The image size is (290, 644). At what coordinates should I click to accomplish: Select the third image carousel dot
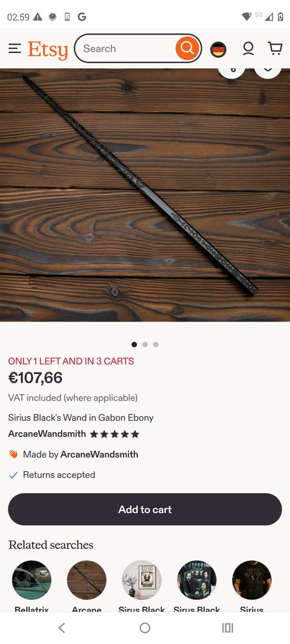pos(155,344)
